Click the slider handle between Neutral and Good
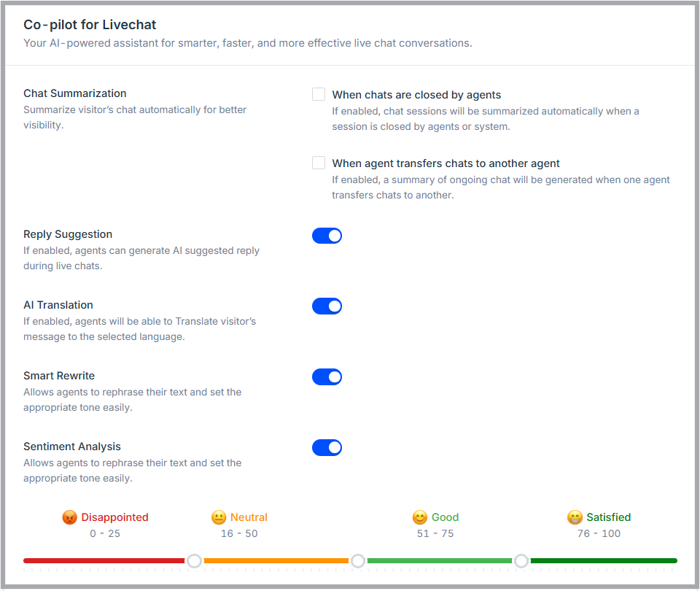The width and height of the screenshot is (700, 591). 358,560
